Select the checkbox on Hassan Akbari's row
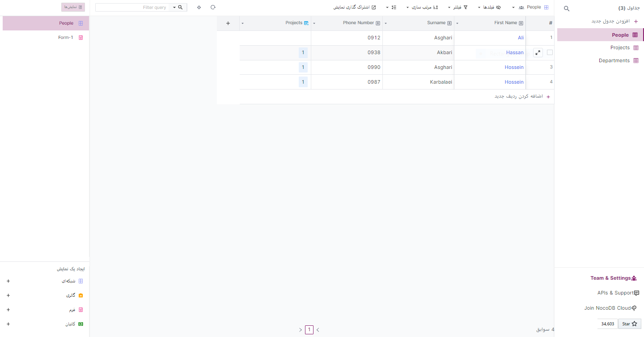The image size is (644, 337). [550, 52]
